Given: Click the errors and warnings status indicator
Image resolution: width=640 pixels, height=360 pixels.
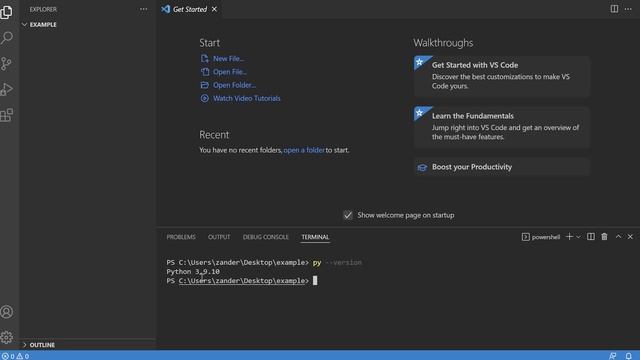Looking at the screenshot, I should [16, 356].
